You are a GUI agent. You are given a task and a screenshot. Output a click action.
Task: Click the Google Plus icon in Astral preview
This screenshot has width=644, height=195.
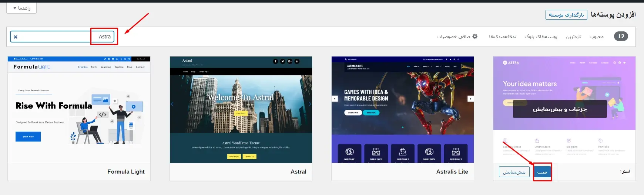click(290, 61)
